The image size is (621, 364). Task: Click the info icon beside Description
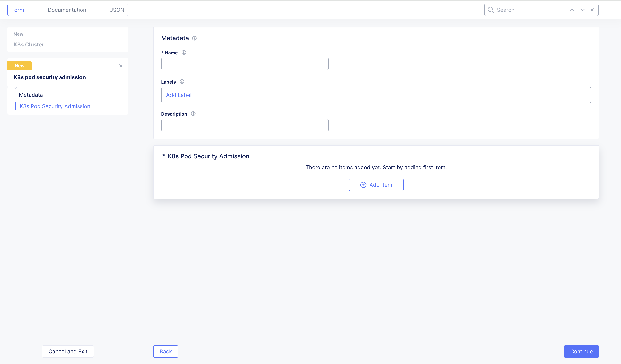[193, 114]
